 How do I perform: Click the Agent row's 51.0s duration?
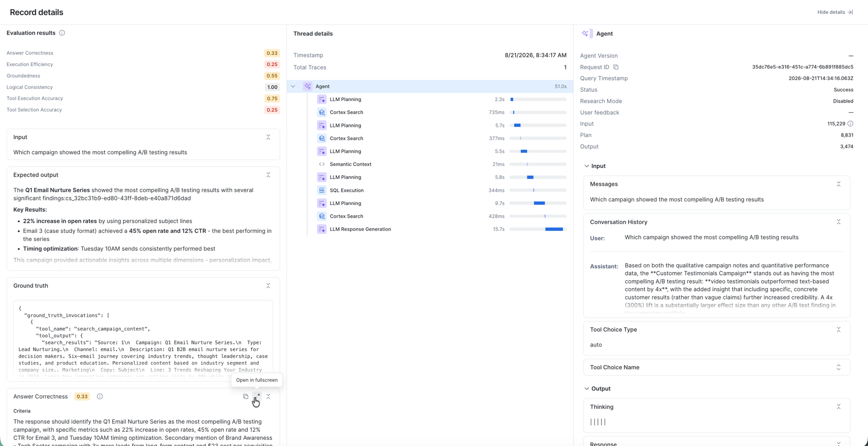(x=560, y=87)
